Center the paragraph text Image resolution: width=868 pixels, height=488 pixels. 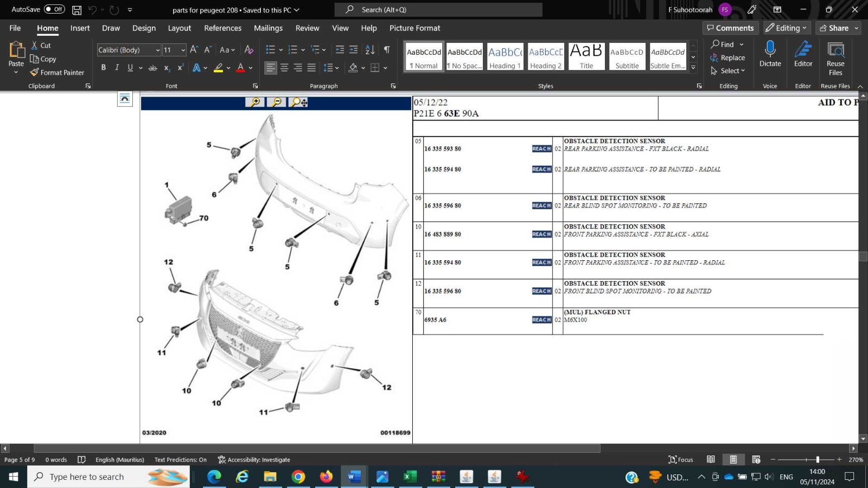(x=284, y=68)
